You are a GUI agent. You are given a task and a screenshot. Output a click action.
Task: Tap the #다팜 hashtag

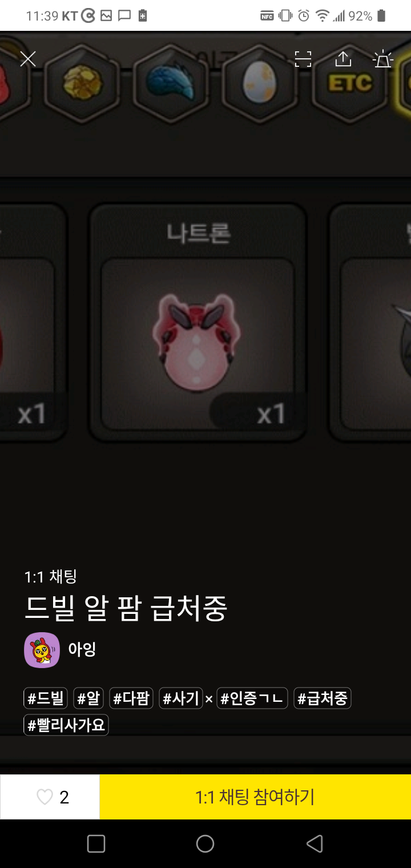tap(131, 698)
